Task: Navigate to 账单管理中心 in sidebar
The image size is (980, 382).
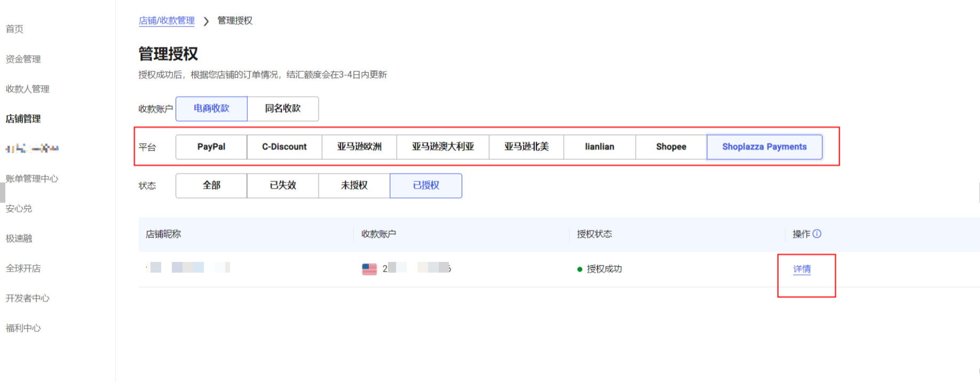Action: (x=32, y=179)
